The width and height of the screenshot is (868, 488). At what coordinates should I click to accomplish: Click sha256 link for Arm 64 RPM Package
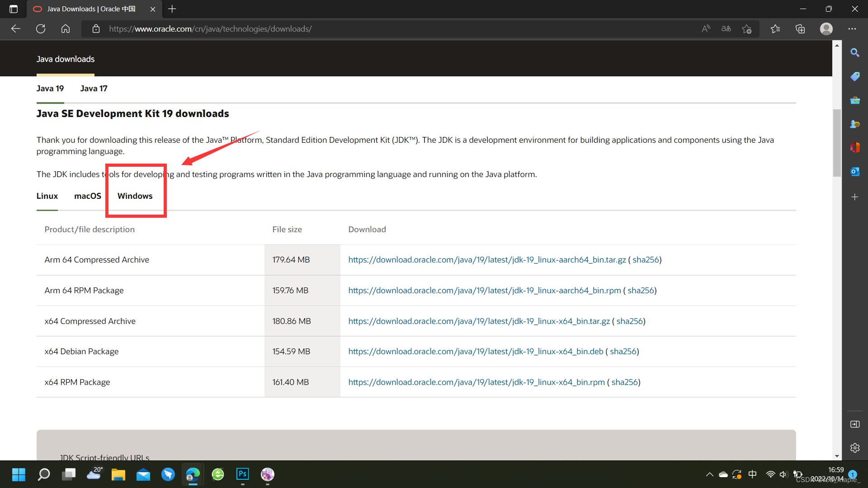[x=641, y=291]
